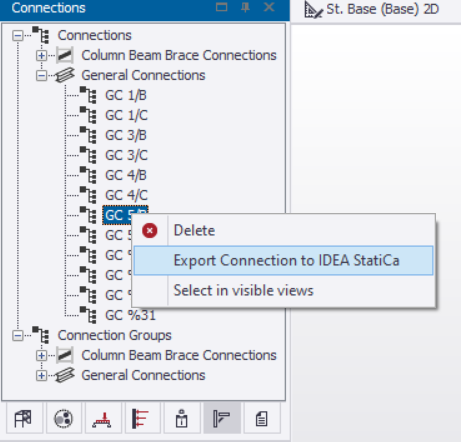
Task: Select the active Connections panel icon
Action: click(222, 419)
